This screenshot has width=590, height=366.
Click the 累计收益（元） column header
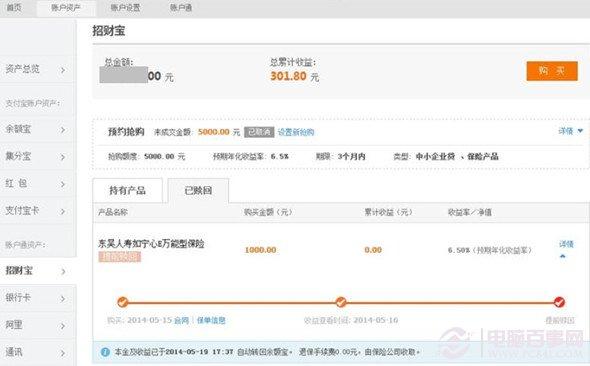tap(388, 212)
